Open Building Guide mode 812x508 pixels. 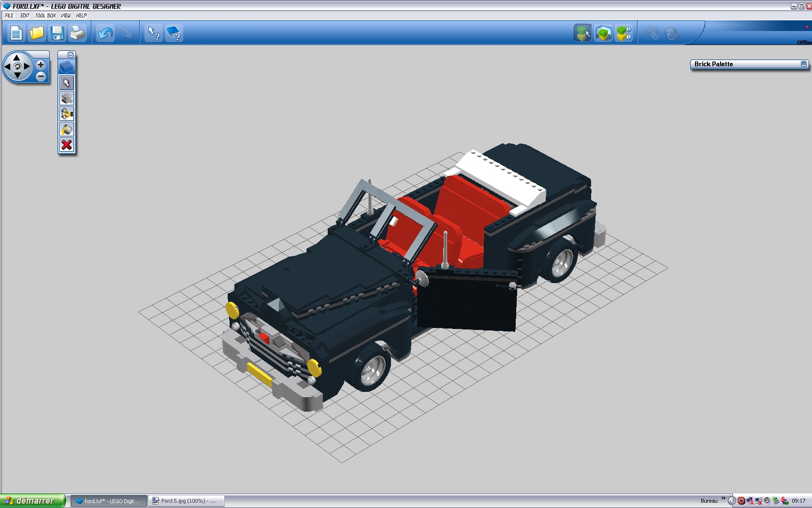coord(624,33)
